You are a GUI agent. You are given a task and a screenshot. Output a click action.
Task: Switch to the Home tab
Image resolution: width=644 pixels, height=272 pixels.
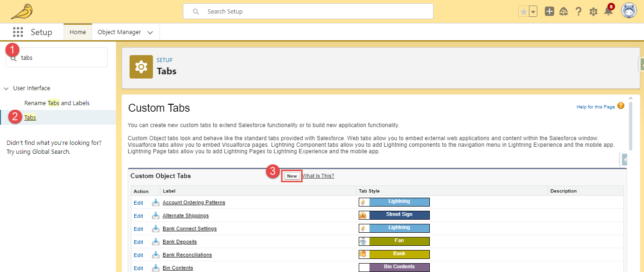click(x=78, y=32)
